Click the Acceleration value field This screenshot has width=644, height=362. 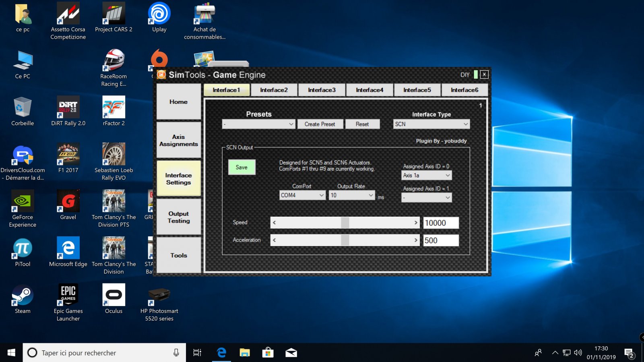[x=441, y=240]
